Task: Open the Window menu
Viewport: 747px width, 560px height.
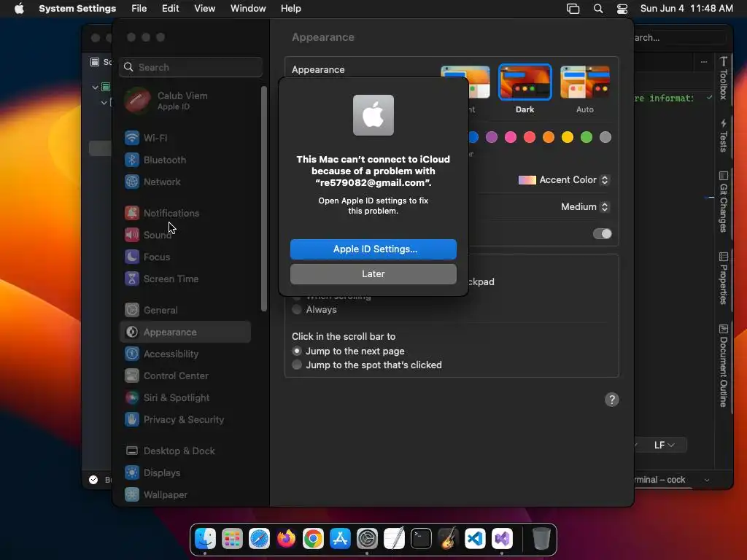Action: click(x=248, y=9)
